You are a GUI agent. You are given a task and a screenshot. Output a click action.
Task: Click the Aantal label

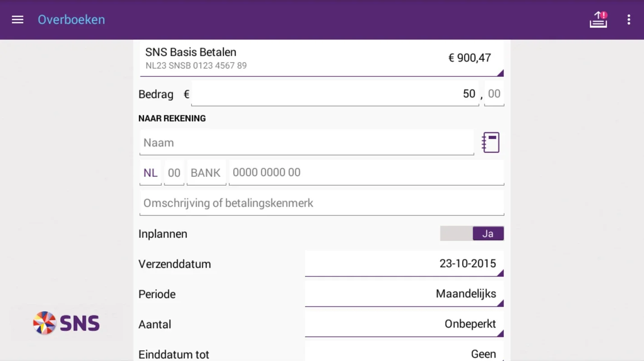click(x=155, y=324)
